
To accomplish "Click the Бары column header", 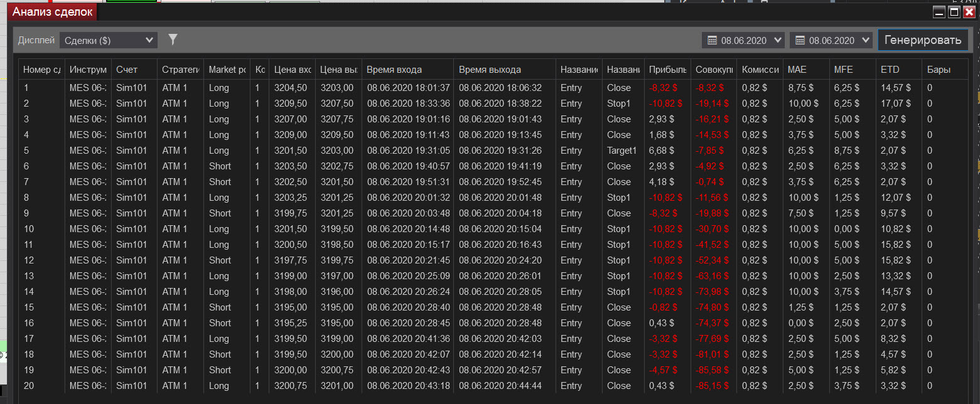I will 945,70.
